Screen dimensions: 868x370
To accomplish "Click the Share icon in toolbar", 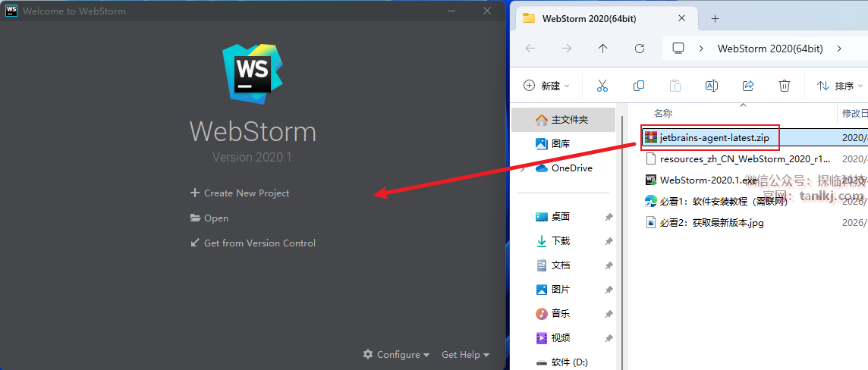I will [748, 86].
